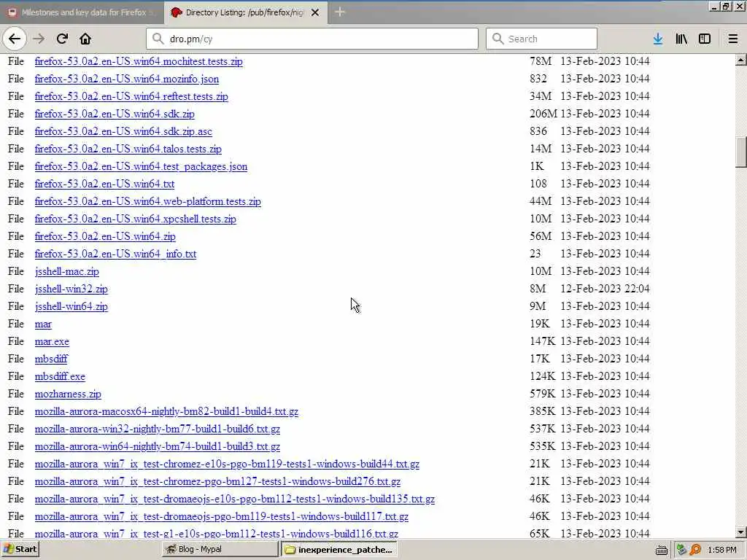Click the orange magnifier tray icon
This screenshot has height=560, width=747.
click(x=695, y=550)
